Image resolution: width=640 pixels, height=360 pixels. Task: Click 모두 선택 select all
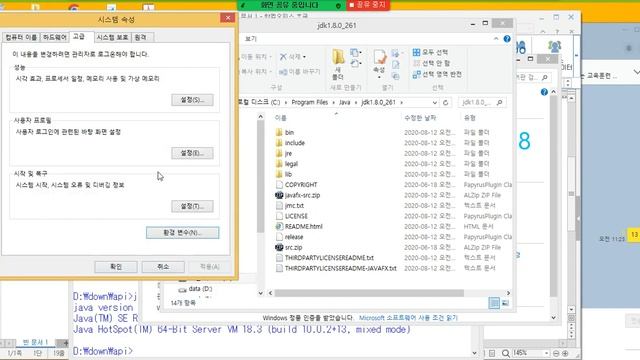tap(430, 52)
